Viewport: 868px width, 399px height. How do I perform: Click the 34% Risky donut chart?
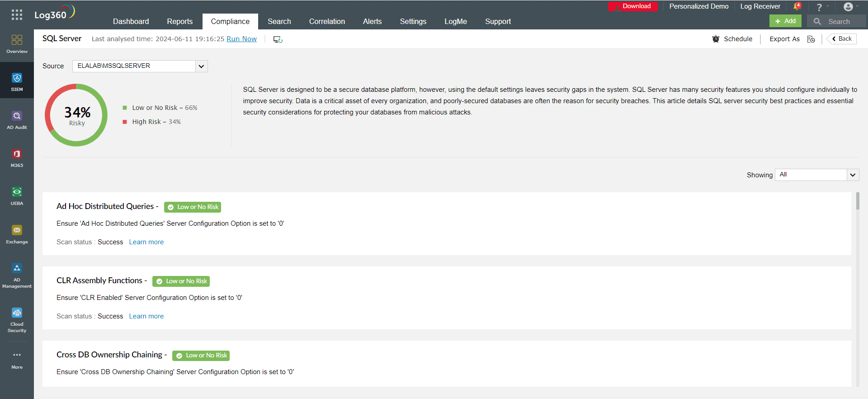tap(76, 115)
